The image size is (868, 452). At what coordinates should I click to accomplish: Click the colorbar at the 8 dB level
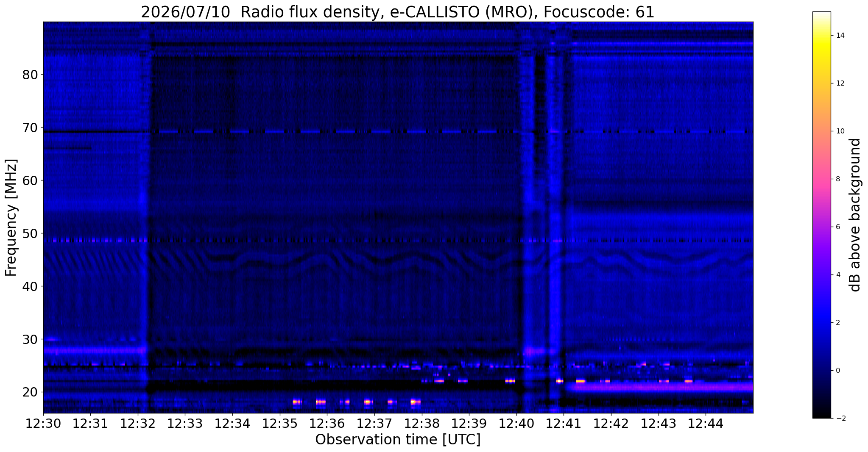(821, 179)
